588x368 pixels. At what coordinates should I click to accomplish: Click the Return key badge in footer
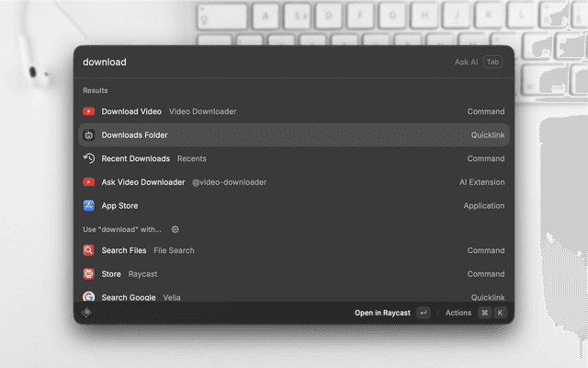pyautogui.click(x=423, y=313)
